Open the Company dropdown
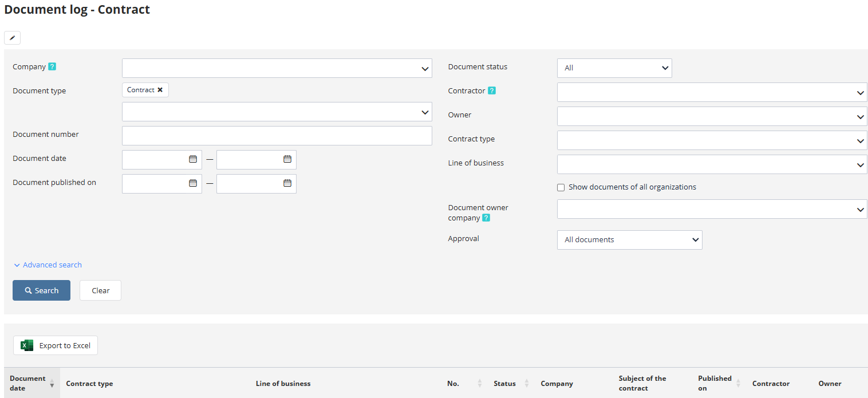 pos(277,68)
